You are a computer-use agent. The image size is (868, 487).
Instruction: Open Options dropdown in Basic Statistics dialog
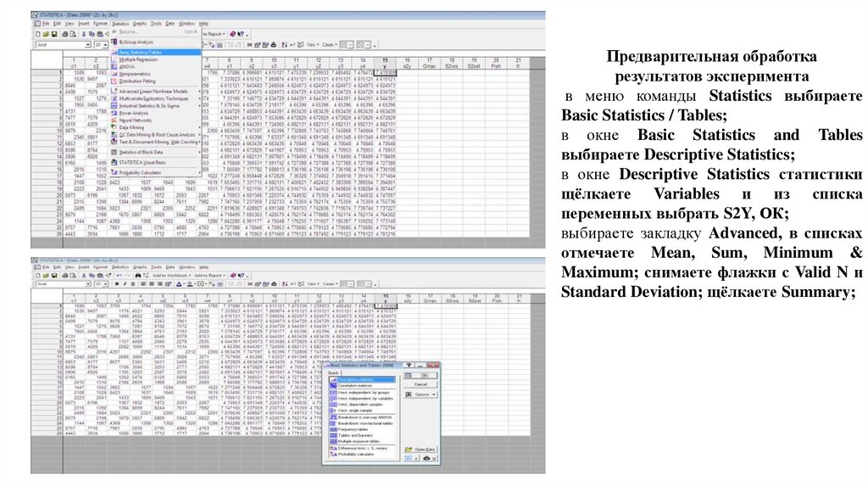coord(420,395)
